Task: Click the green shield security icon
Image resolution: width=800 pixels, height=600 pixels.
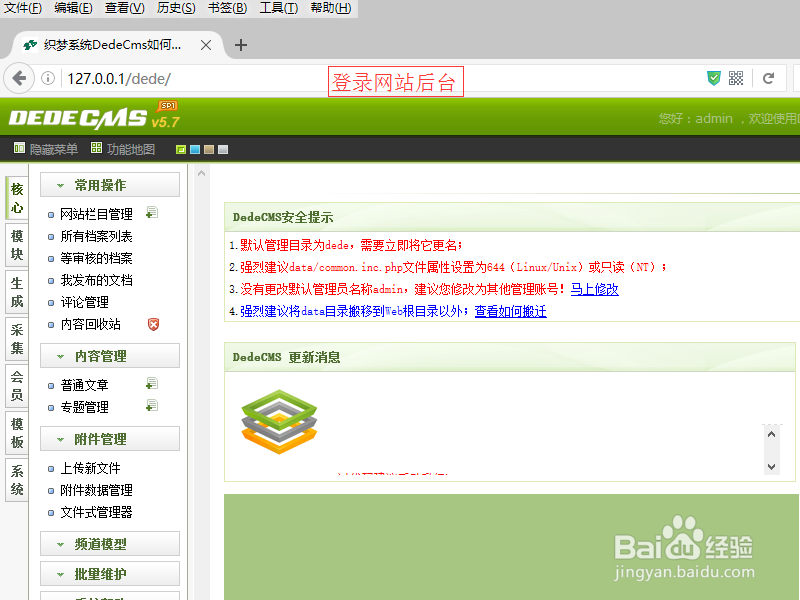Action: (x=714, y=78)
